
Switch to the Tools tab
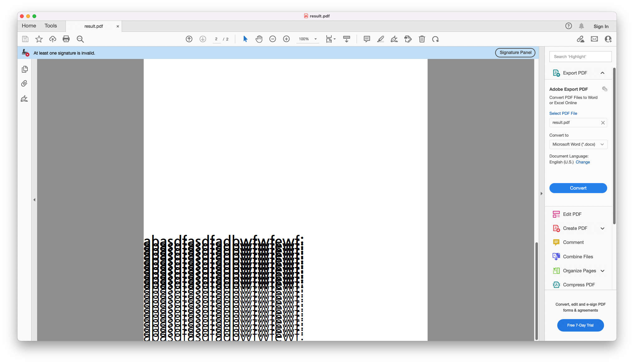51,26
